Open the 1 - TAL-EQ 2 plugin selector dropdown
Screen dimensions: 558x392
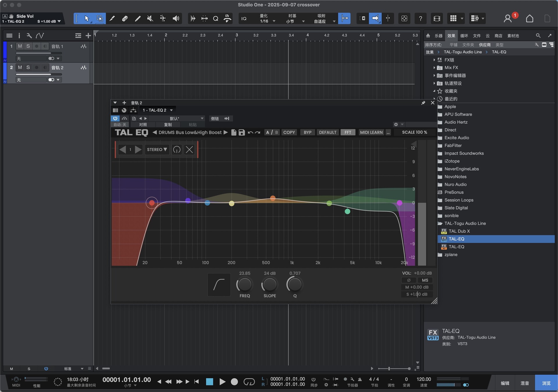click(x=158, y=110)
